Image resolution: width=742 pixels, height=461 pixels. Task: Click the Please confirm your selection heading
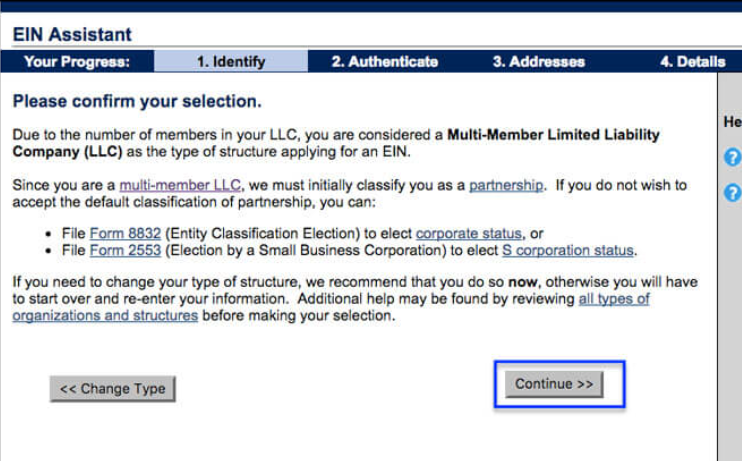click(137, 102)
